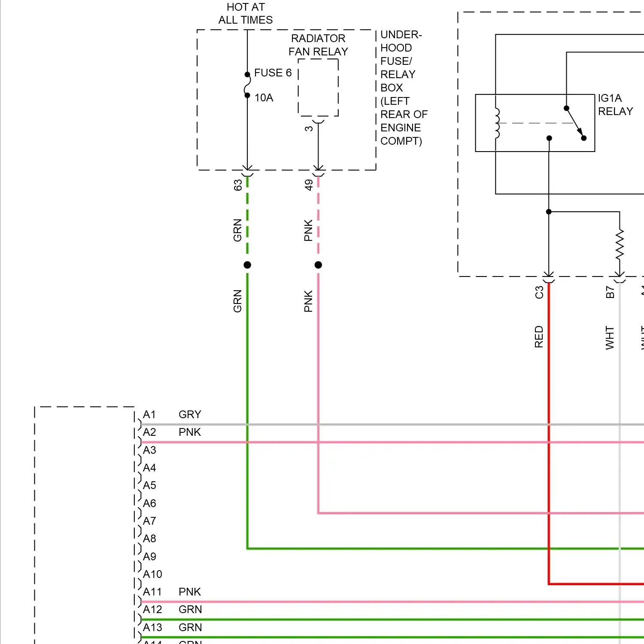Image resolution: width=644 pixels, height=644 pixels.
Task: Click the RADIATOR FAN RELAY box symbol
Action: (318, 88)
